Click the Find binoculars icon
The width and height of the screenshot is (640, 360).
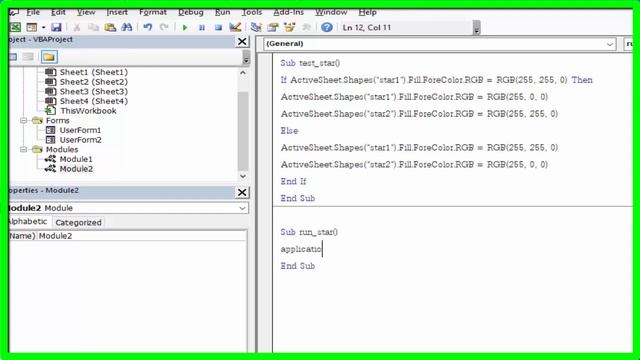coord(127,27)
